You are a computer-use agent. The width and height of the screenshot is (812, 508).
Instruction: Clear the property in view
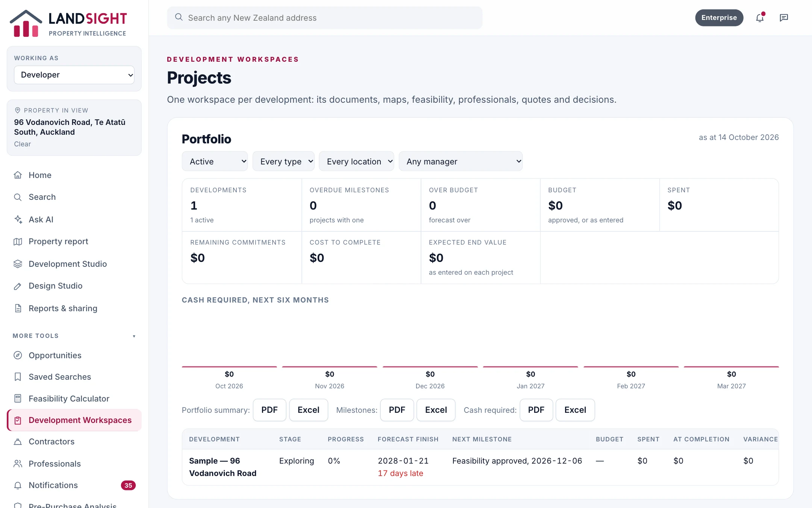coord(23,144)
